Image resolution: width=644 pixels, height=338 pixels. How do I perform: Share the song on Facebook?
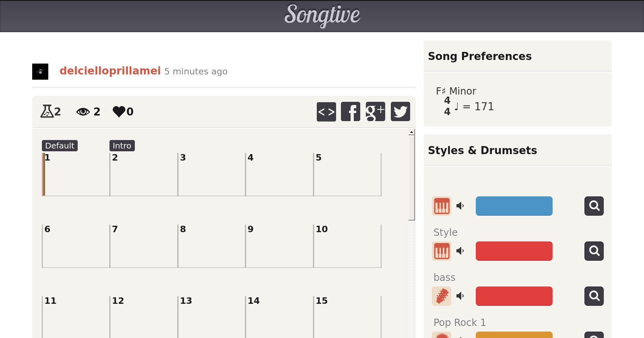[351, 112]
